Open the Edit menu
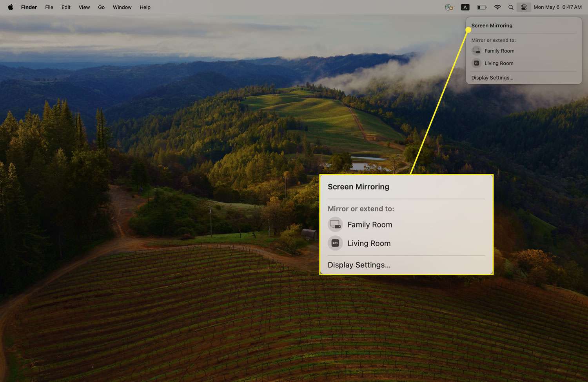This screenshot has width=588, height=382. pyautogui.click(x=66, y=7)
